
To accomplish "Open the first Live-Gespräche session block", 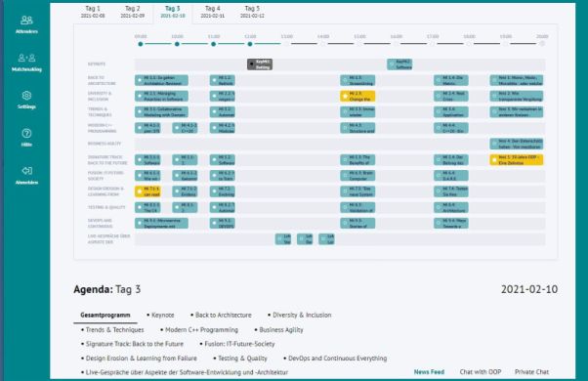I will (283, 239).
